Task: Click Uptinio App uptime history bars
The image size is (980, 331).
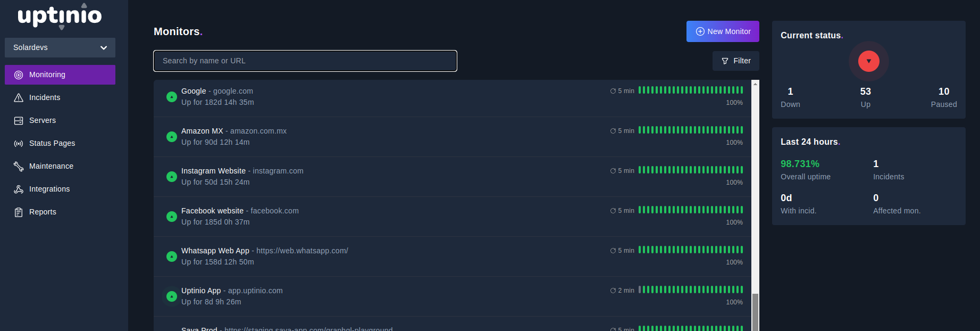Action: (x=691, y=289)
